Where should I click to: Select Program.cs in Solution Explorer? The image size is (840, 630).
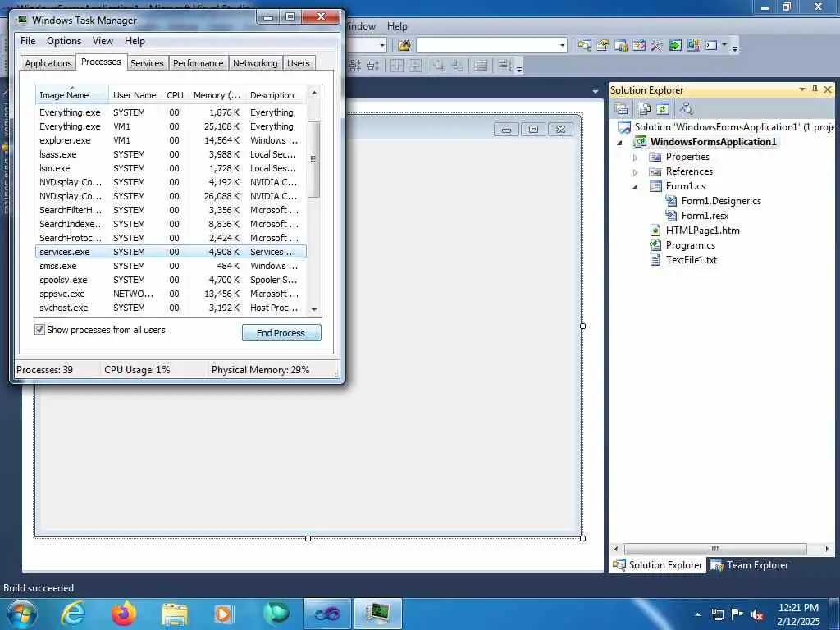click(690, 244)
